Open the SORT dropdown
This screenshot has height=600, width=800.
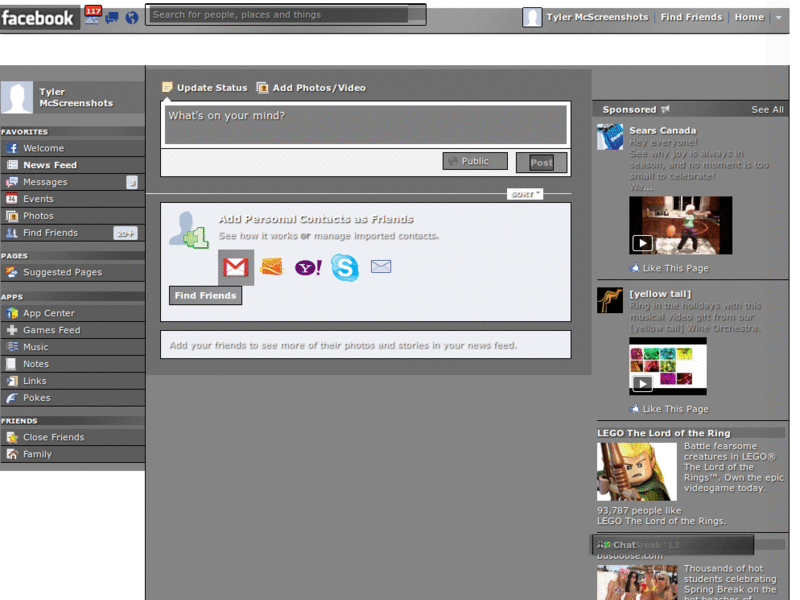tap(525, 194)
